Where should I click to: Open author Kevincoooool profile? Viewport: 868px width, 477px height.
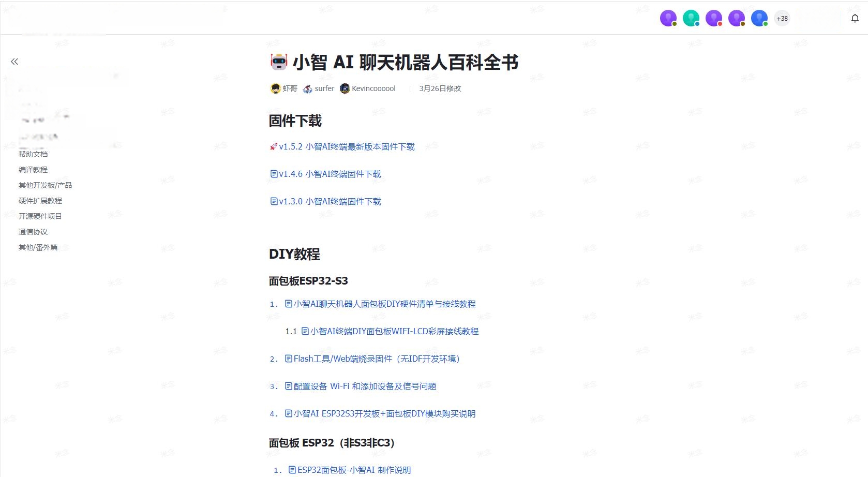point(368,88)
